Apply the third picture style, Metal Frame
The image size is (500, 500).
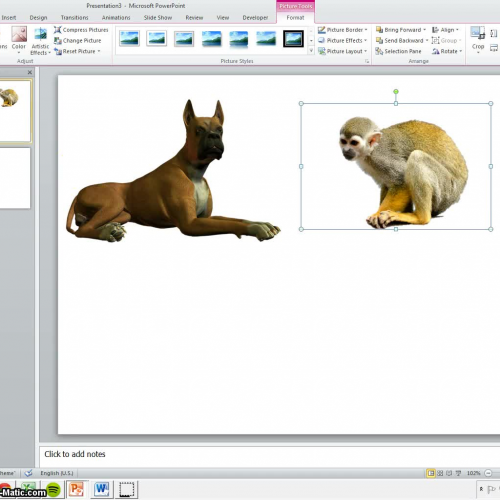coord(184,39)
